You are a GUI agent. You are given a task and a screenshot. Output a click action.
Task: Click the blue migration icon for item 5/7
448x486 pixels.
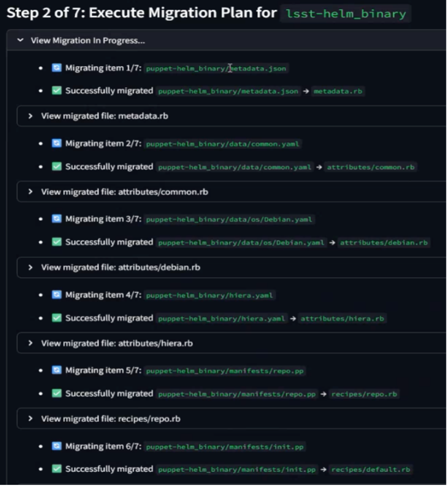56,370
